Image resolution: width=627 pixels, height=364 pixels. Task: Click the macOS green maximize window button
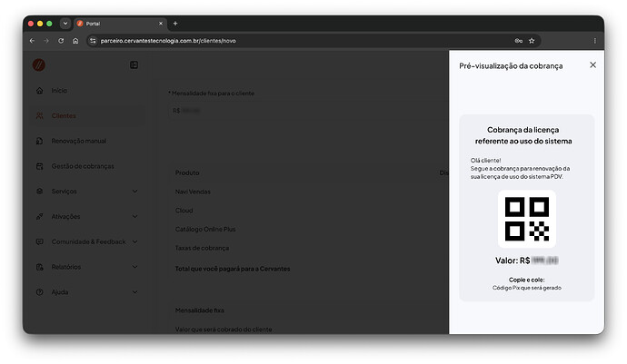49,24
